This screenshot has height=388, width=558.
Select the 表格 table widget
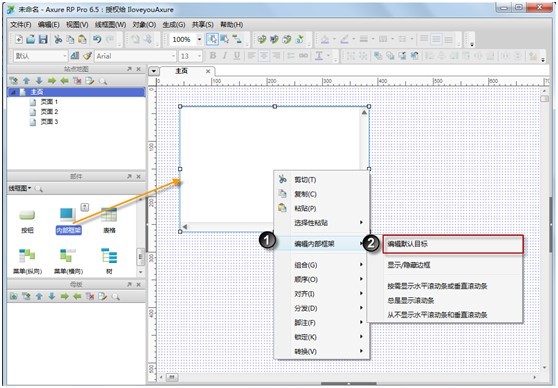[109, 221]
